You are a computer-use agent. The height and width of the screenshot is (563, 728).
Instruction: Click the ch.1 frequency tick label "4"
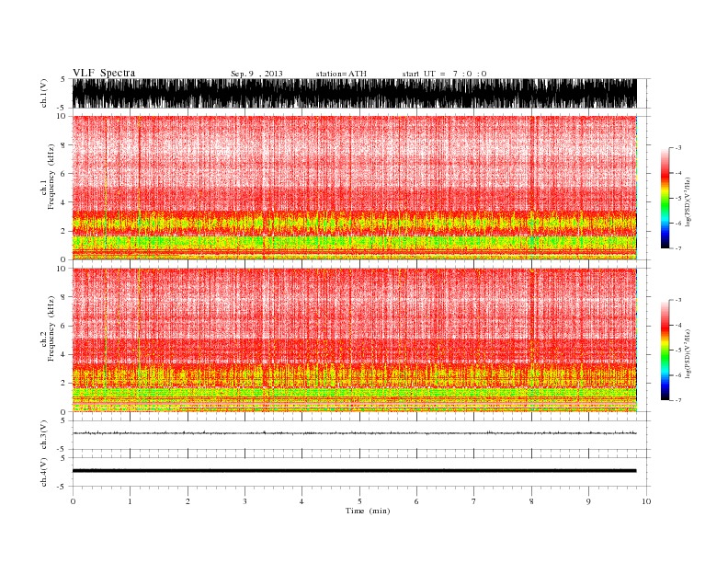click(63, 202)
